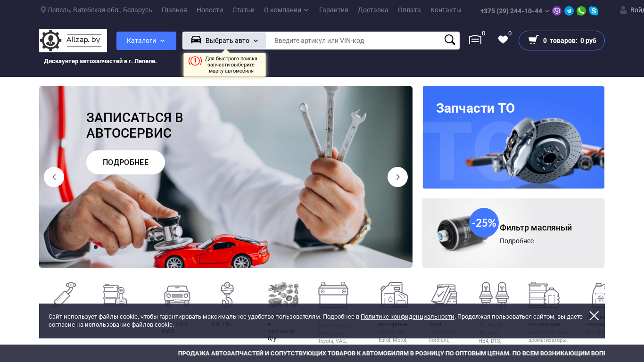The width and height of the screenshot is (644, 362).
Task: Show next slide in banner
Action: coord(397,177)
